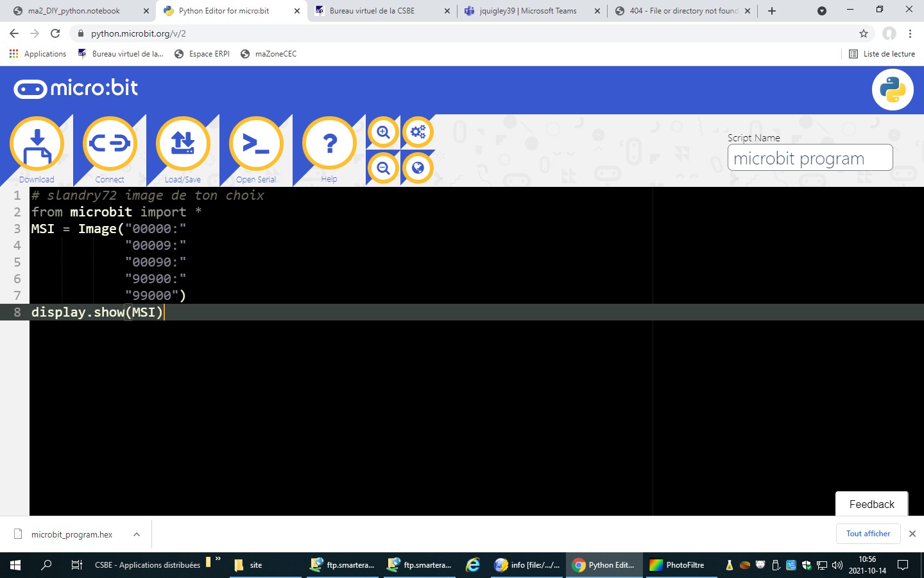Click "99000" string on line 7
924x578 pixels.
[x=151, y=295]
